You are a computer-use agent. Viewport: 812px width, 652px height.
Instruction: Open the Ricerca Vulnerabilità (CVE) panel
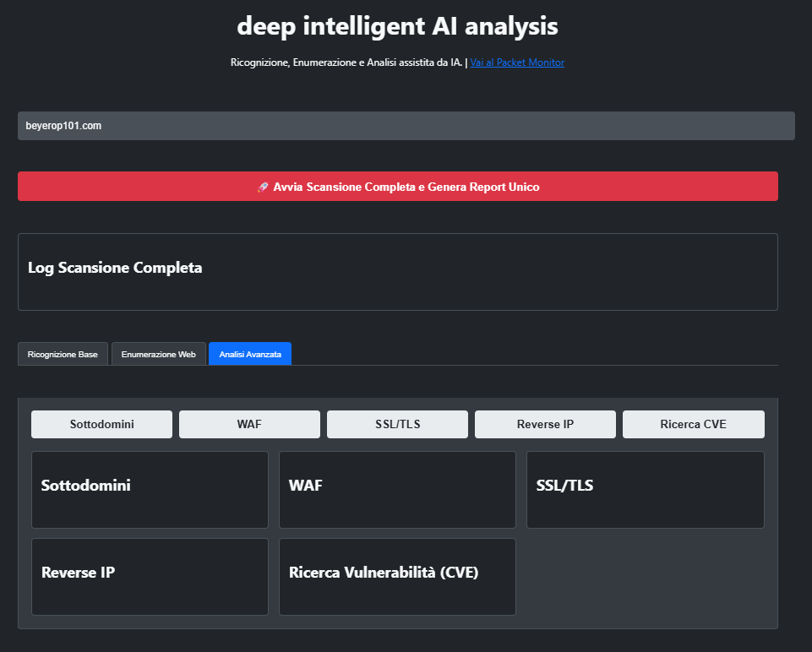(x=397, y=577)
